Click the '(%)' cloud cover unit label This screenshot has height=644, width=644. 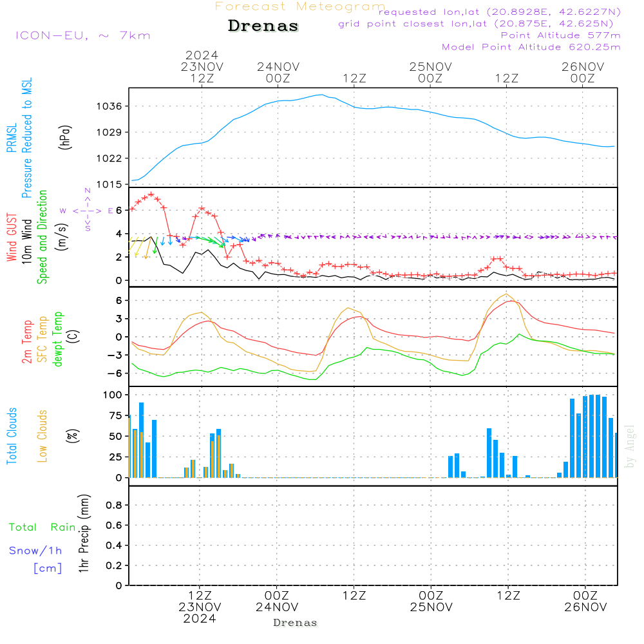[72, 436]
